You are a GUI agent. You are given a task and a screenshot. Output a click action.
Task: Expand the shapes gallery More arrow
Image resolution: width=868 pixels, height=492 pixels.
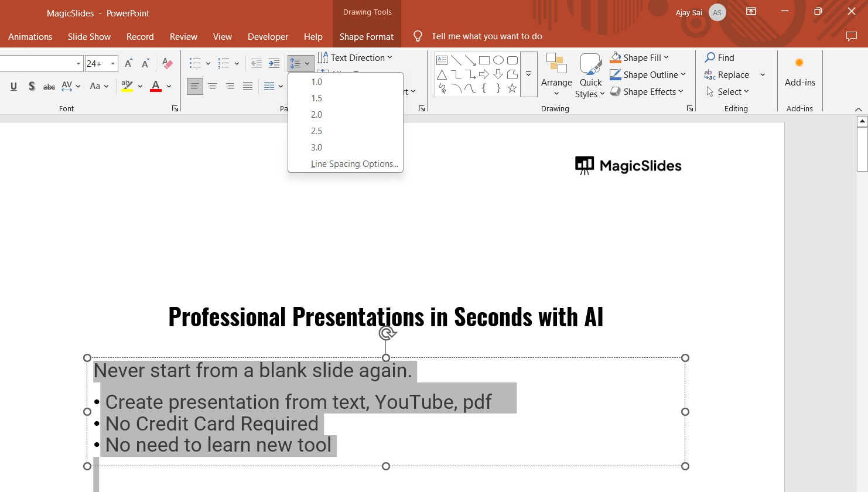tap(528, 74)
